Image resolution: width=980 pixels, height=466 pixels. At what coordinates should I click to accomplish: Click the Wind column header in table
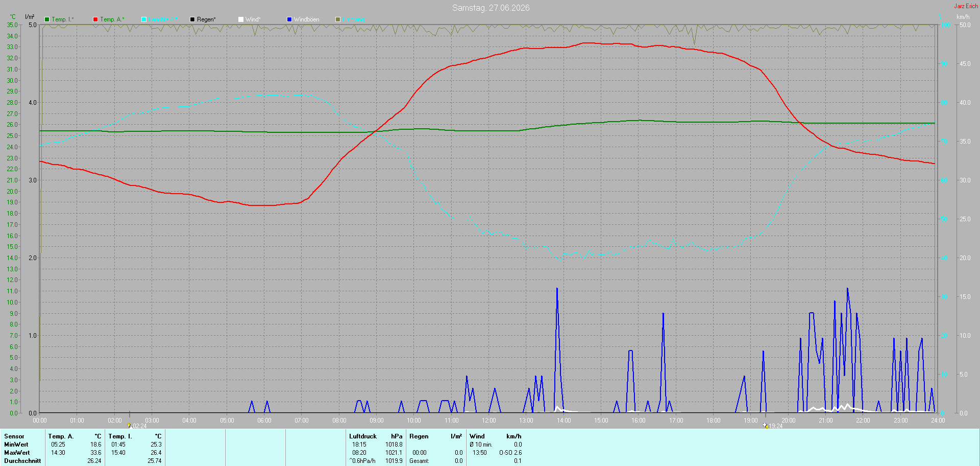tap(477, 436)
